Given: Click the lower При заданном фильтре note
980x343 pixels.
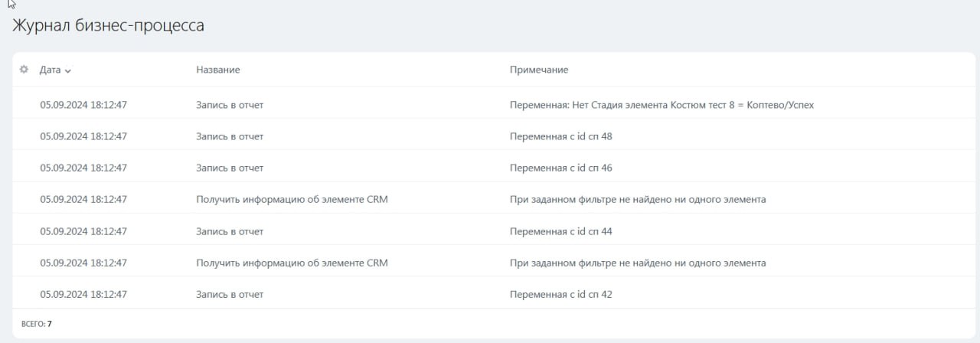Looking at the screenshot, I should (x=637, y=263).
